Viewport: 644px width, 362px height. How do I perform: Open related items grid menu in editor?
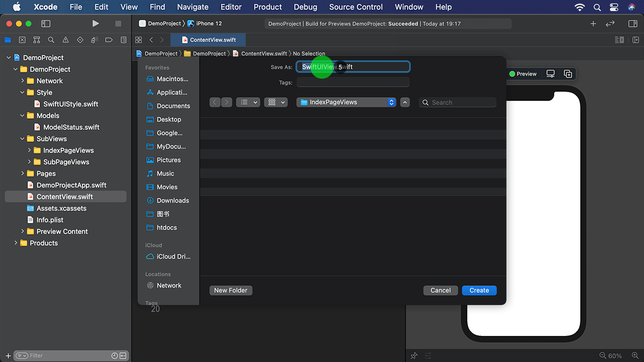pos(139,40)
